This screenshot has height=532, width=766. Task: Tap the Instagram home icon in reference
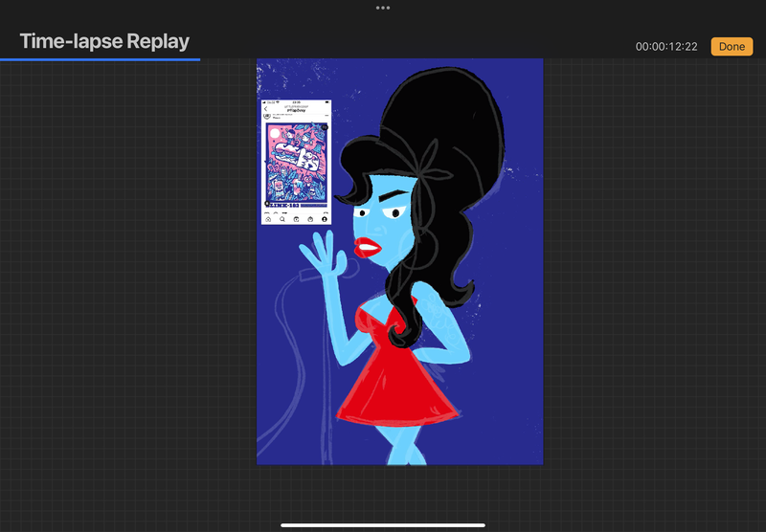(268, 219)
